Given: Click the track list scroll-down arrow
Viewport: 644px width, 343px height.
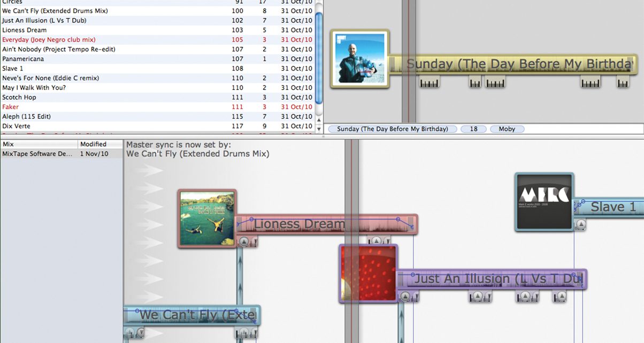Looking at the screenshot, I should point(319,129).
